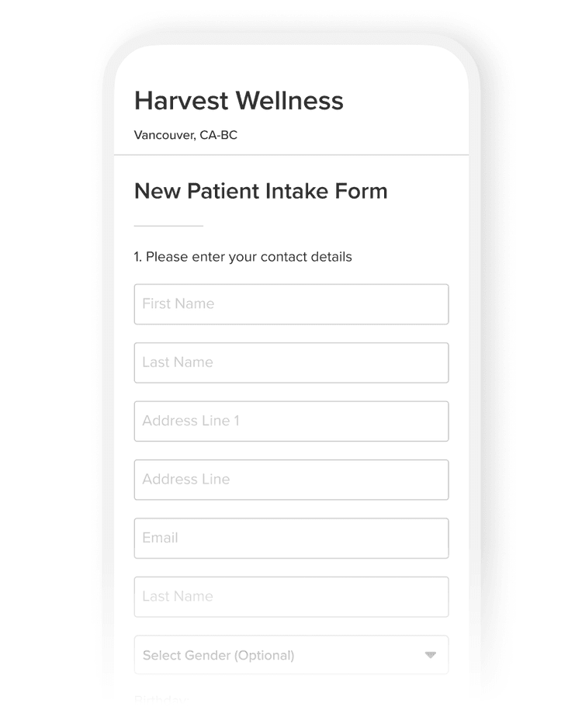The width and height of the screenshot is (582, 728).
Task: Click the Birthday label at the bottom
Action: [x=161, y=699]
